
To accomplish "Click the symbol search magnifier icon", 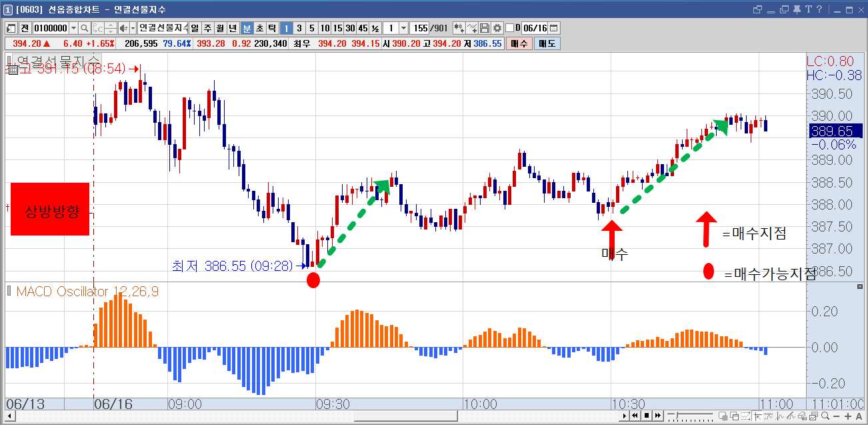I will pos(85,28).
